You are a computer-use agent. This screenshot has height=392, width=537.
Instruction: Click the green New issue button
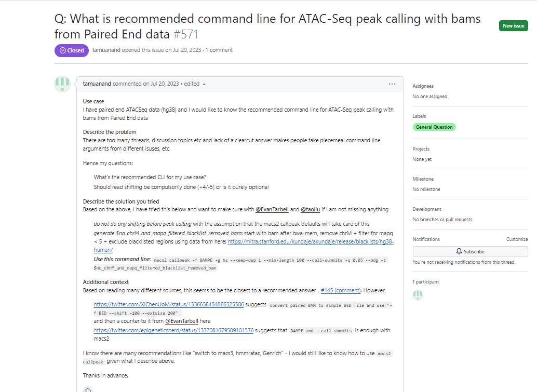(x=513, y=26)
